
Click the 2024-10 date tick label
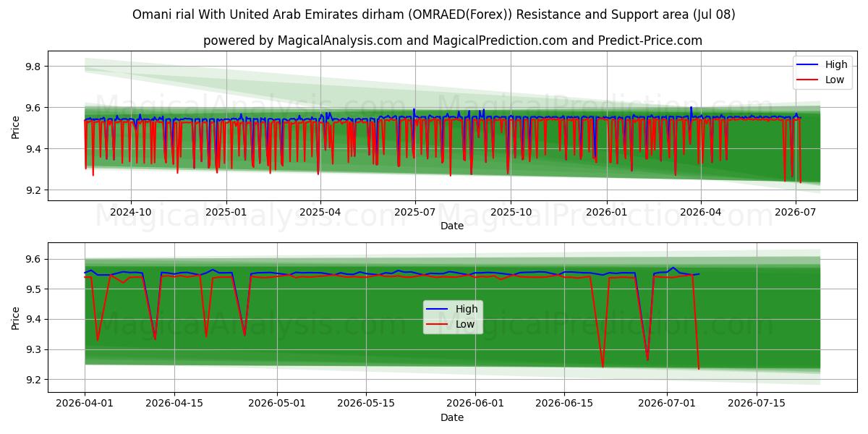tap(131, 212)
